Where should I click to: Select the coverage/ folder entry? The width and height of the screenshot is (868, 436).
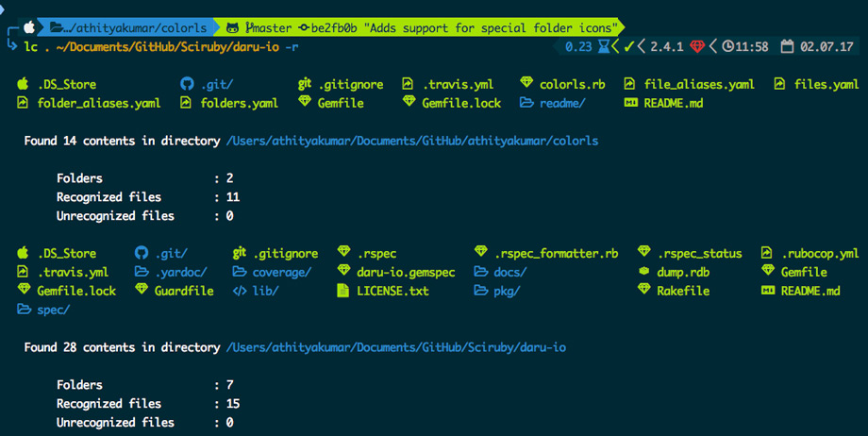click(x=272, y=272)
